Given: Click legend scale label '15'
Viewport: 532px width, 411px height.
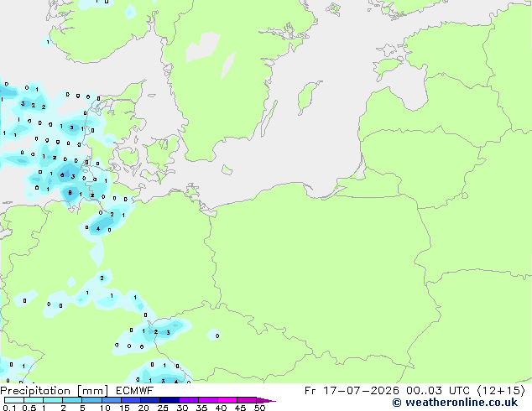Looking at the screenshot, I should tap(124, 408).
